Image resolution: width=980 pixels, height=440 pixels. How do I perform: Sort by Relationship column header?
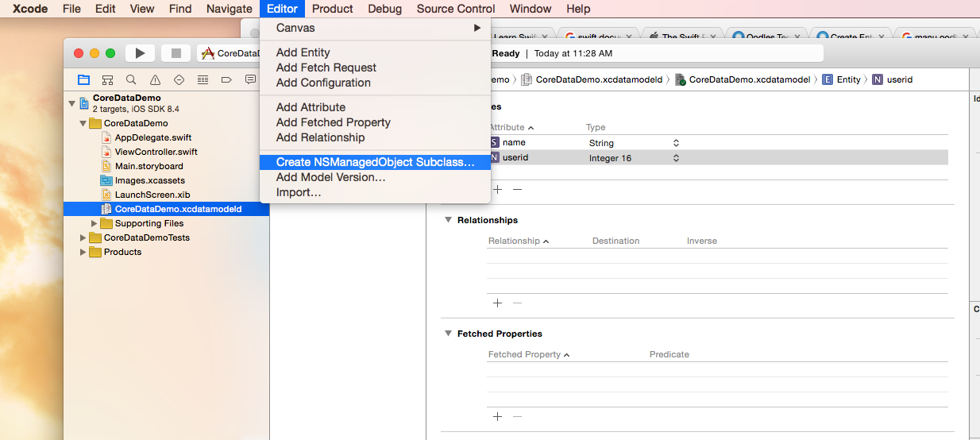519,241
